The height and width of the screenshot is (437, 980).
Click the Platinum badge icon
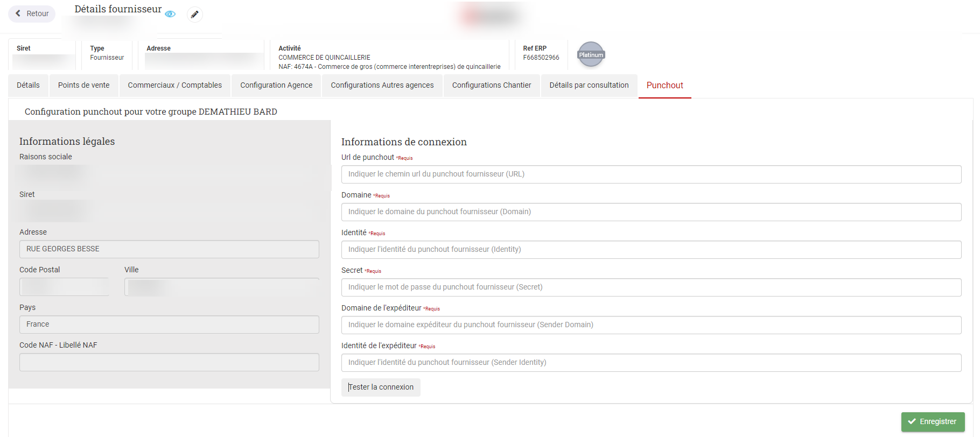(591, 55)
